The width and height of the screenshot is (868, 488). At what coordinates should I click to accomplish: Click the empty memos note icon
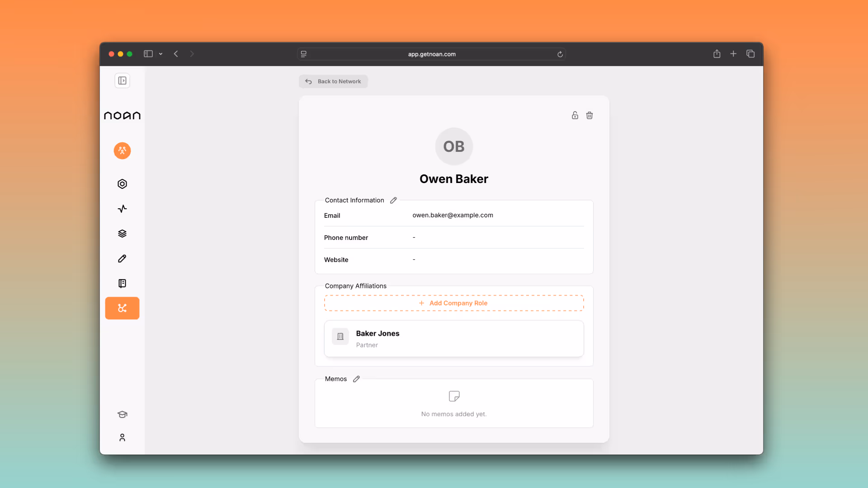coord(454,396)
